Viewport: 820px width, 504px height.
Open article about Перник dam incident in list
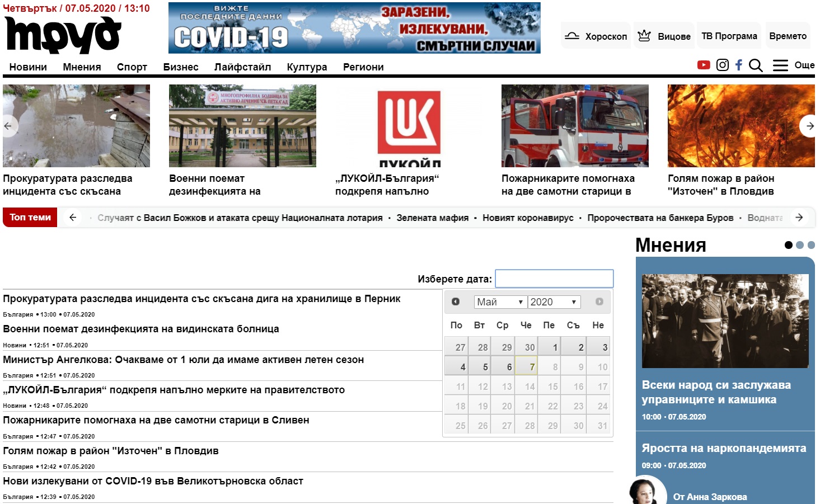point(202,299)
